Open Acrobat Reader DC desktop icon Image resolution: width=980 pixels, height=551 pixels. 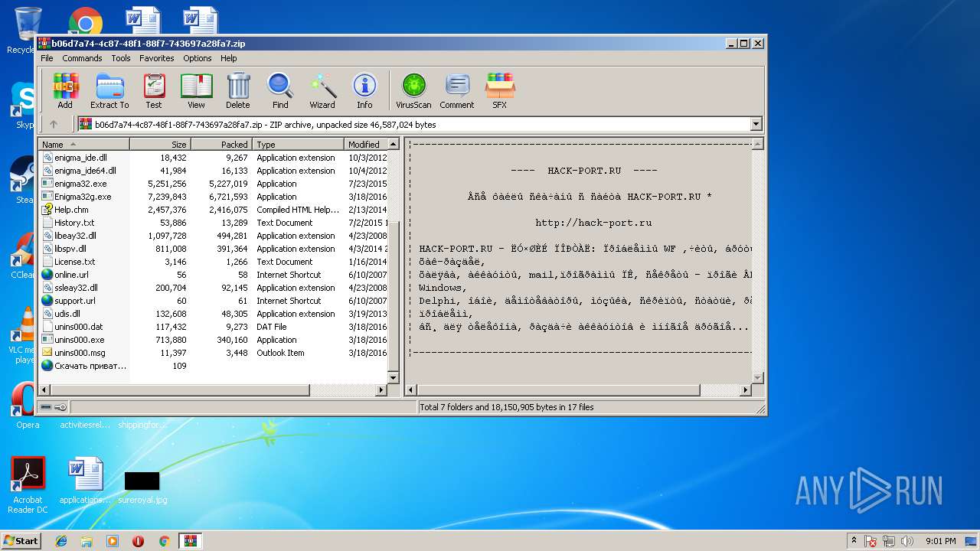pyautogui.click(x=28, y=485)
